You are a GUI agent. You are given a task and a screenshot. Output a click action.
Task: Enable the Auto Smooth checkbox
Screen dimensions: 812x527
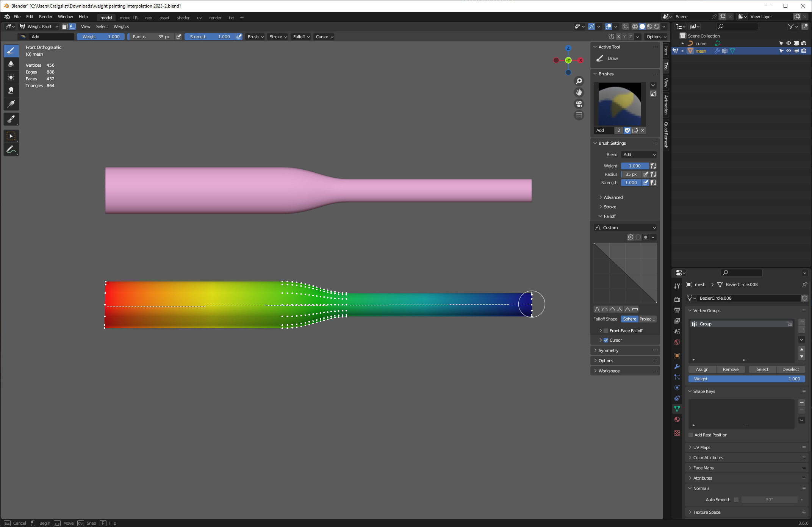point(736,500)
